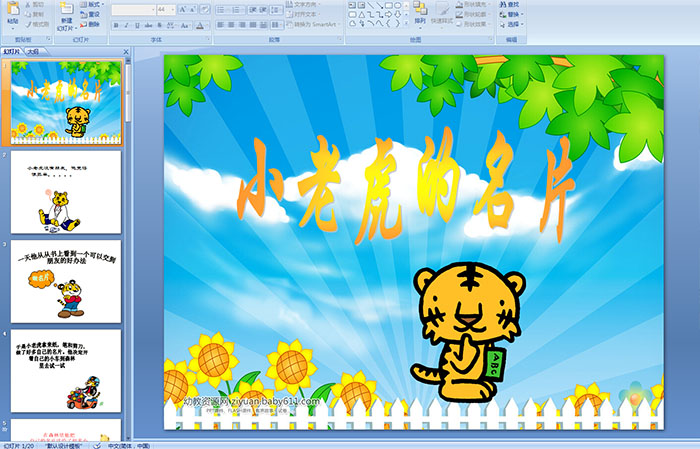Click the Copy (复制) icon

click(x=28, y=14)
